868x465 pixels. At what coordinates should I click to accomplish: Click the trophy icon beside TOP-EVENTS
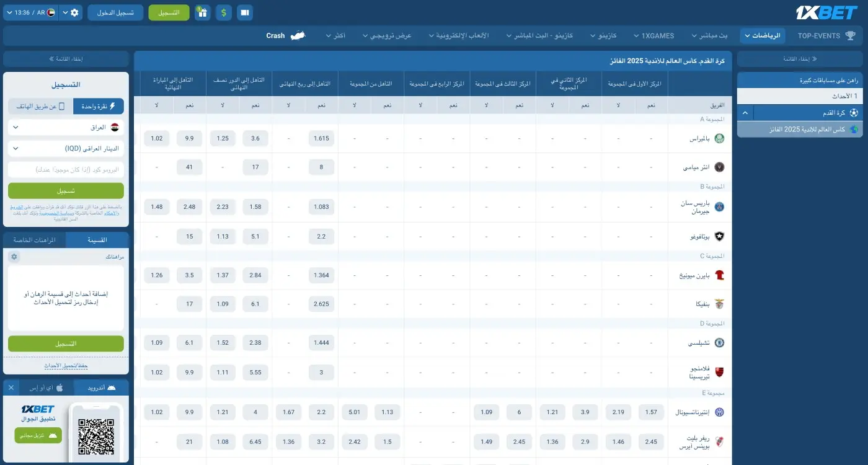click(850, 36)
